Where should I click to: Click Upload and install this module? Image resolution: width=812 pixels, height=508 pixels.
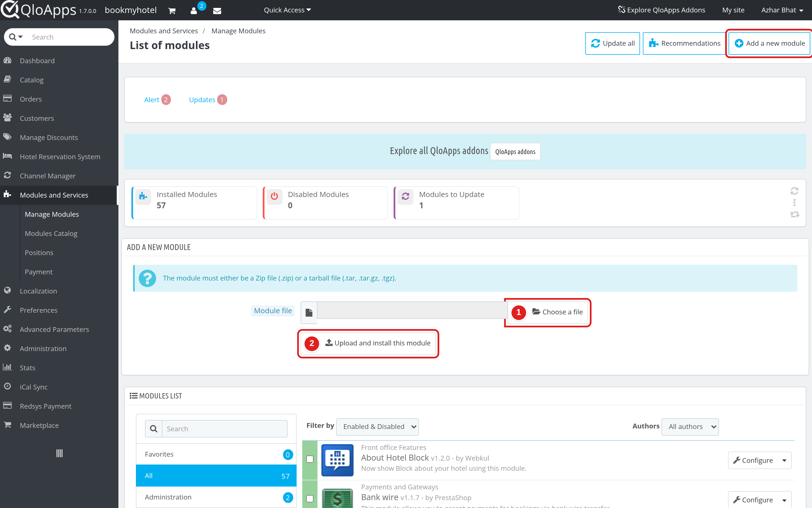(368, 343)
